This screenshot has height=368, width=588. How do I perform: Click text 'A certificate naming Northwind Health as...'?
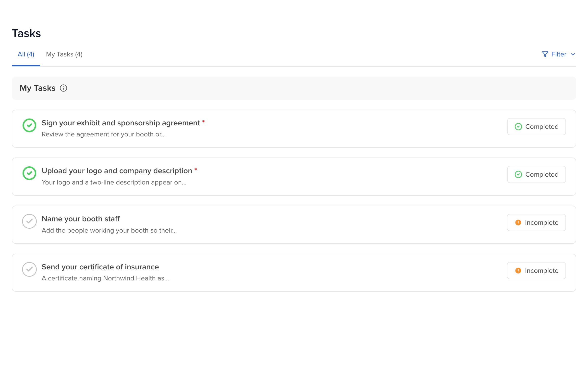tap(105, 278)
